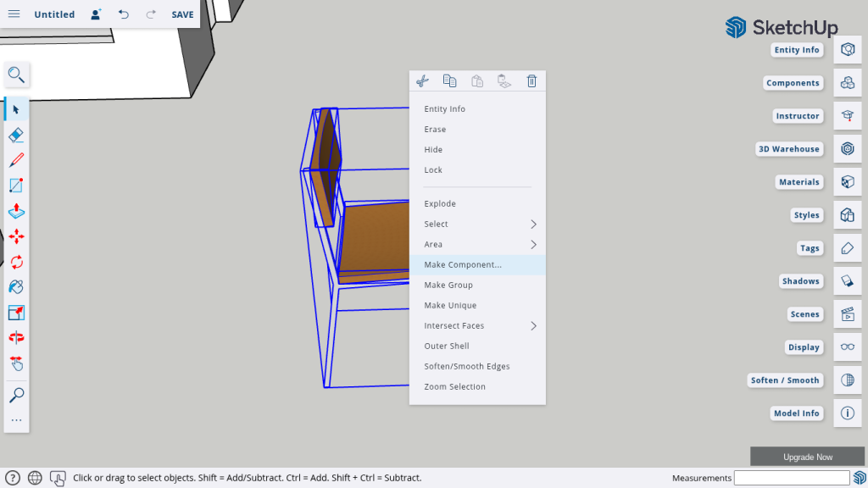The width and height of the screenshot is (868, 488).
Task: Click the Cut scissors icon in context menu
Action: click(x=422, y=81)
